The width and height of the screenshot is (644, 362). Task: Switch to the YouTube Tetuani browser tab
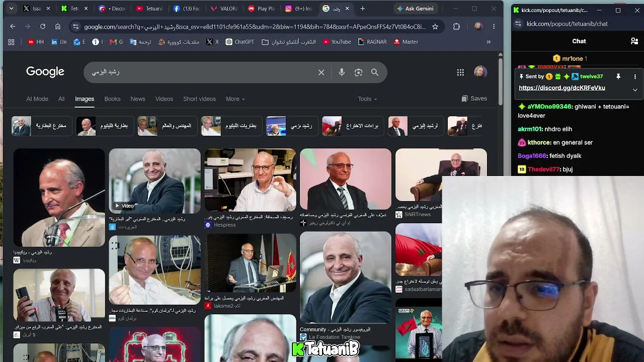coord(149,9)
